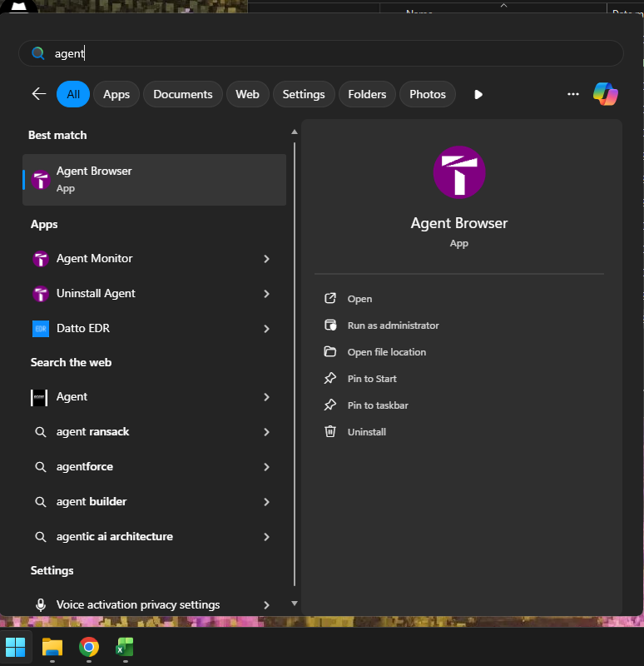Click the Excel icon in taskbar

125,647
